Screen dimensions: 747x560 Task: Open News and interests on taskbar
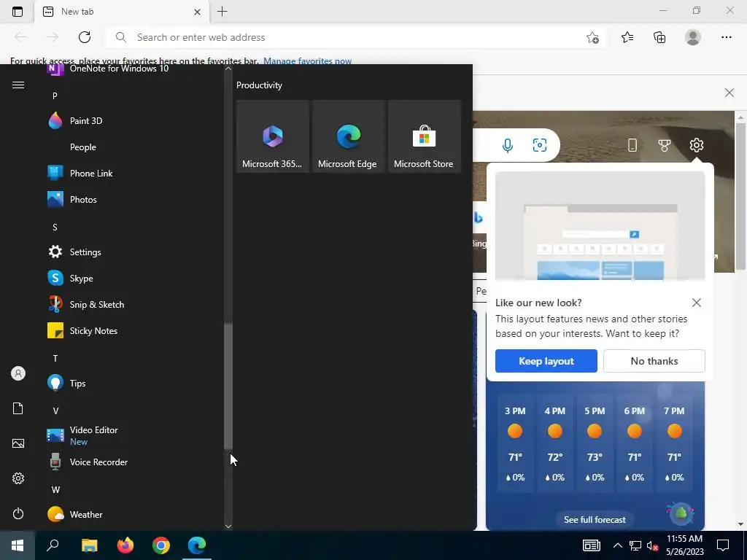tap(591, 545)
